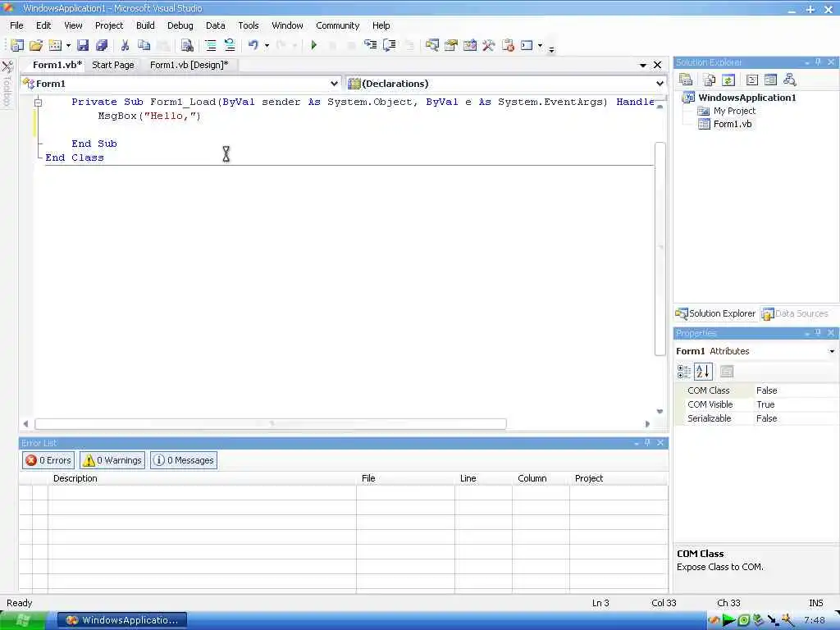Comment out the selected lines icon
This screenshot has height=630, width=840.
coord(211,46)
